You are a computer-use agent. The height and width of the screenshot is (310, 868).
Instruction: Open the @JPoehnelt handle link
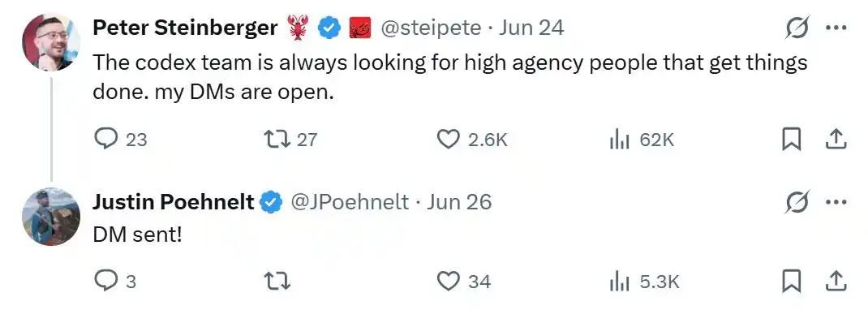tap(350, 201)
